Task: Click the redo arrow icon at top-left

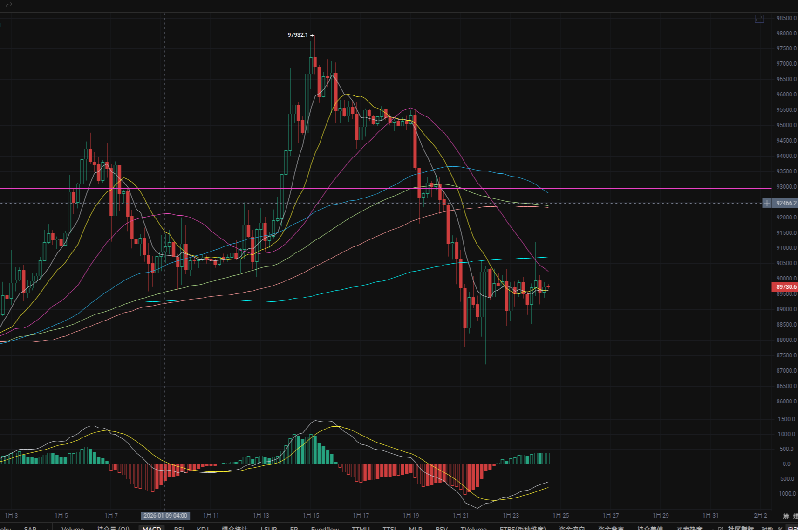Action: click(9, 5)
